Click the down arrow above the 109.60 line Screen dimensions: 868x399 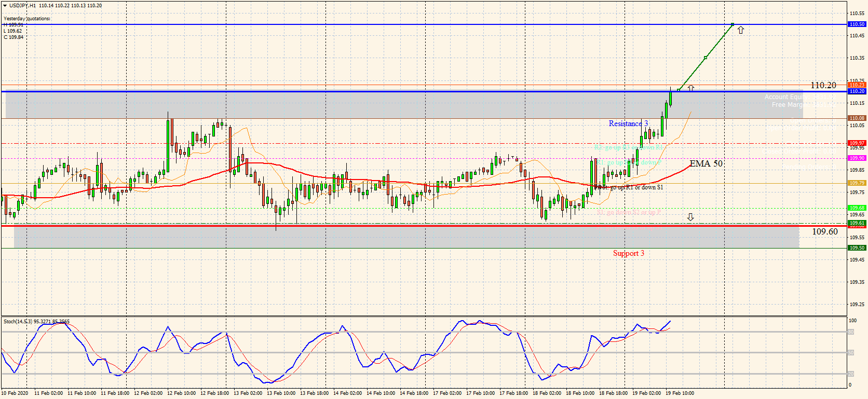[690, 217]
